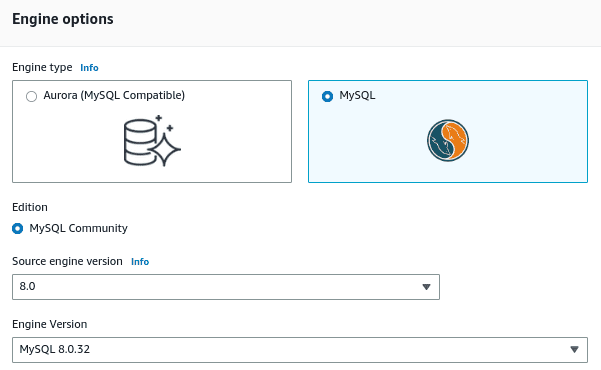Click the Edition label

[x=30, y=207]
